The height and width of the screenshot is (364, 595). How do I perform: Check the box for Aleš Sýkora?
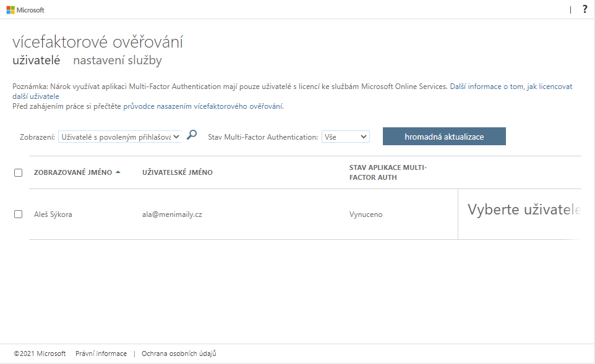pos(18,214)
